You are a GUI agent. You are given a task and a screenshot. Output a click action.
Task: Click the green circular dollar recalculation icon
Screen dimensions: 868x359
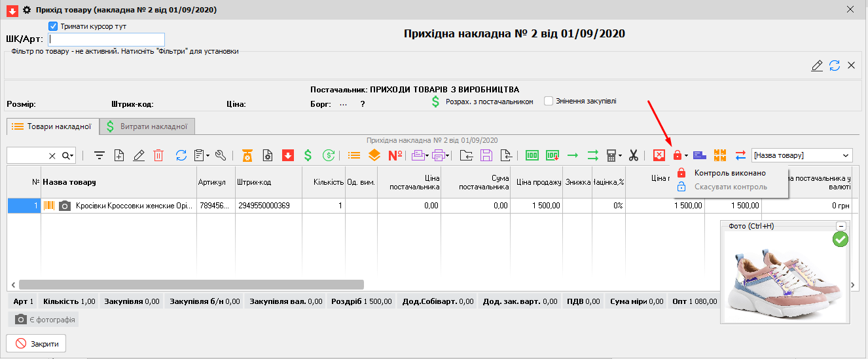point(329,155)
